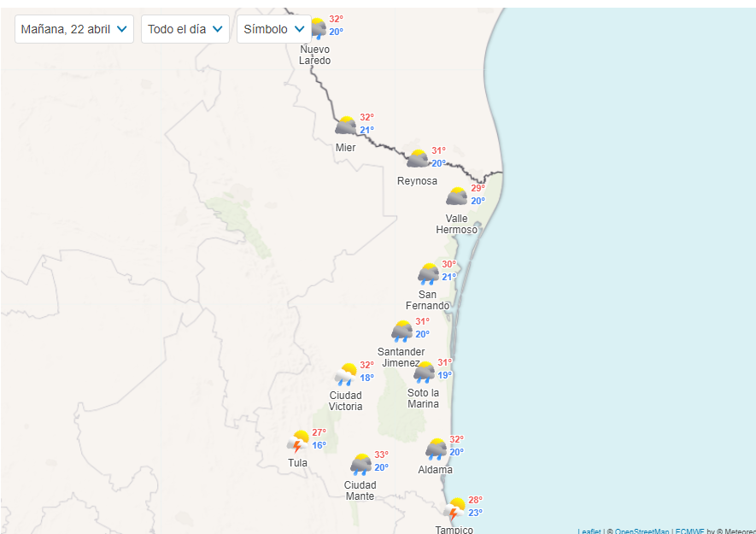Viewport: 756px width, 534px height.
Task: Expand the "Todo el día" time selector
Action: click(x=185, y=29)
